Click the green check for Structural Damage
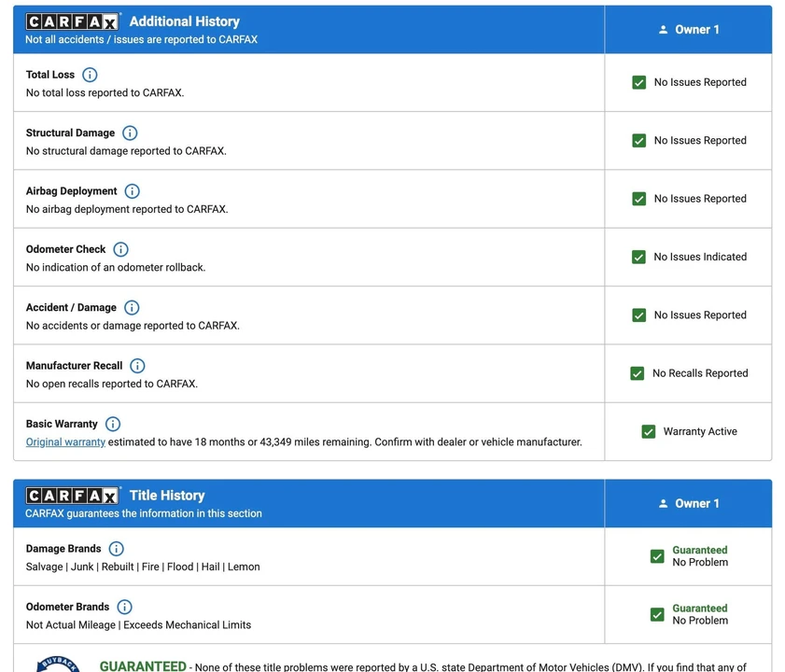This screenshot has width=785, height=672. 638,140
